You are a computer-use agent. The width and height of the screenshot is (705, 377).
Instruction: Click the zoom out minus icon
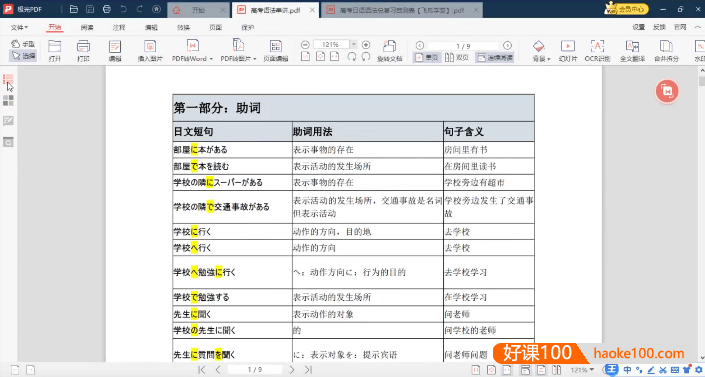[x=305, y=45]
